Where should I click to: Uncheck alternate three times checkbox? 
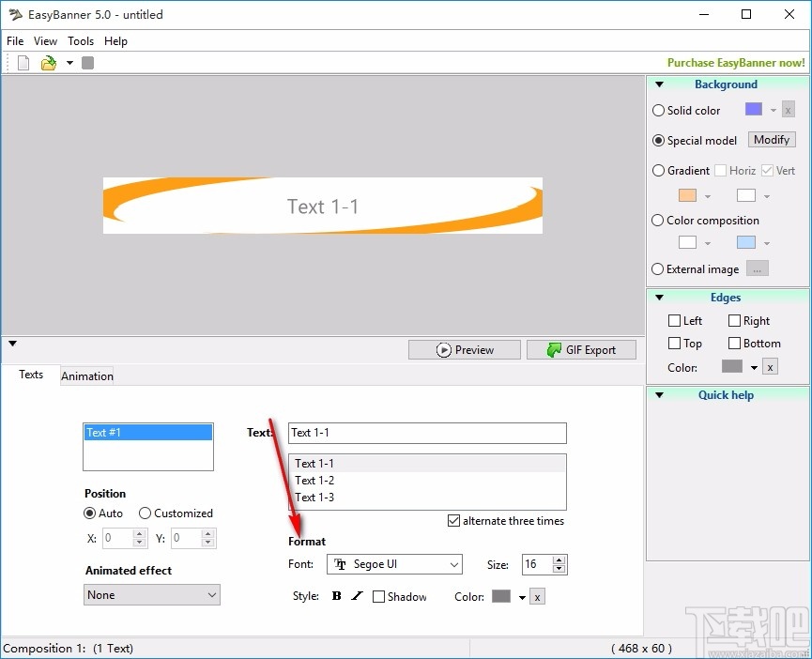click(x=453, y=521)
